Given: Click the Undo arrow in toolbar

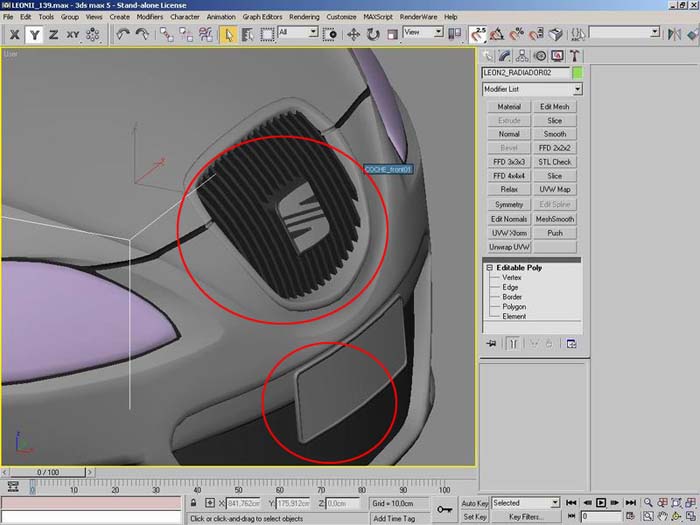Looking at the screenshot, I should pyautogui.click(x=122, y=34).
